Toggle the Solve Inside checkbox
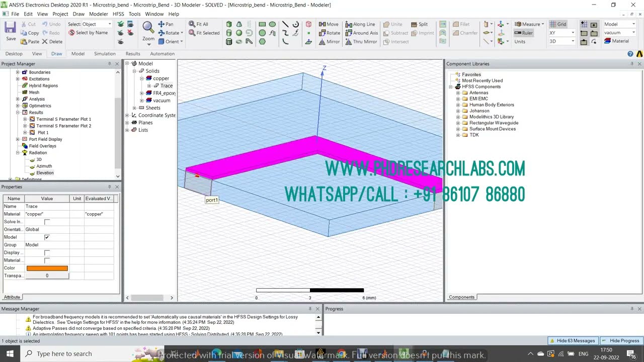 [x=47, y=222]
